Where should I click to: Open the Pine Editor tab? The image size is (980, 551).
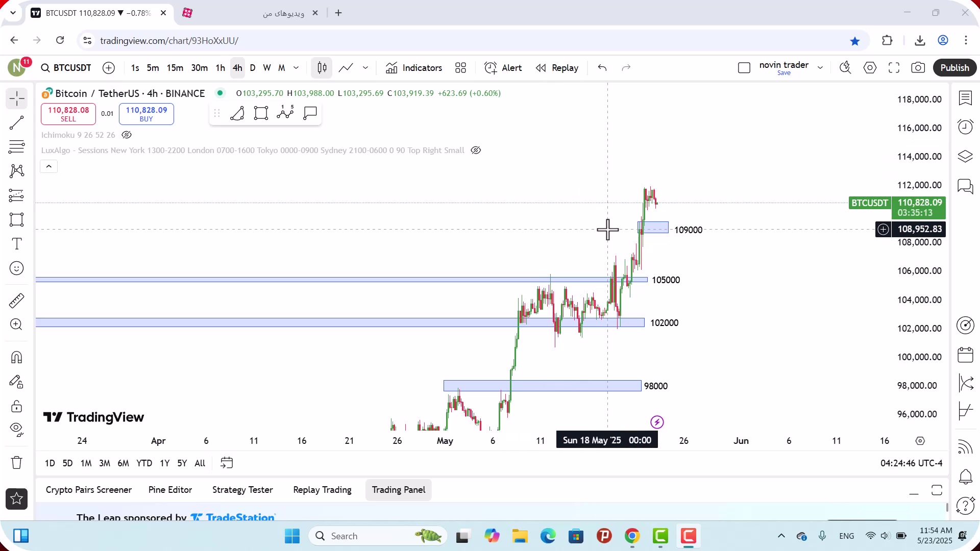170,490
